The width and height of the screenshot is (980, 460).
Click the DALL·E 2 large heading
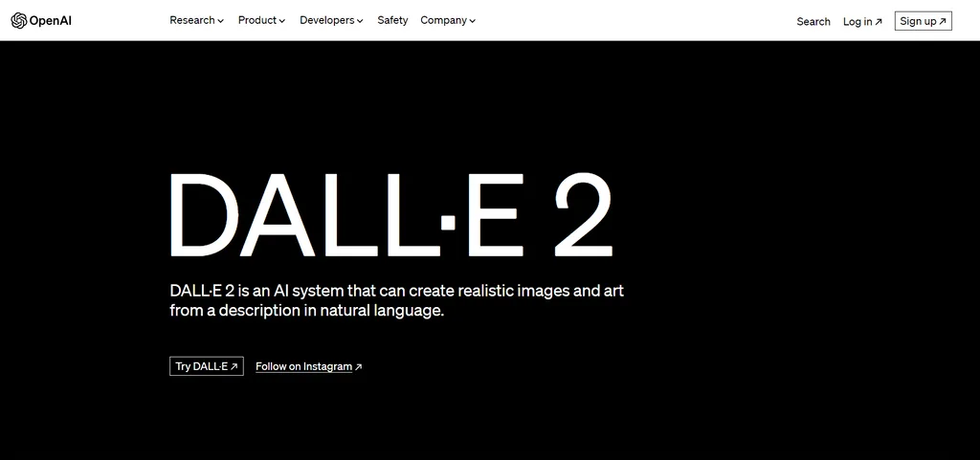(x=391, y=215)
